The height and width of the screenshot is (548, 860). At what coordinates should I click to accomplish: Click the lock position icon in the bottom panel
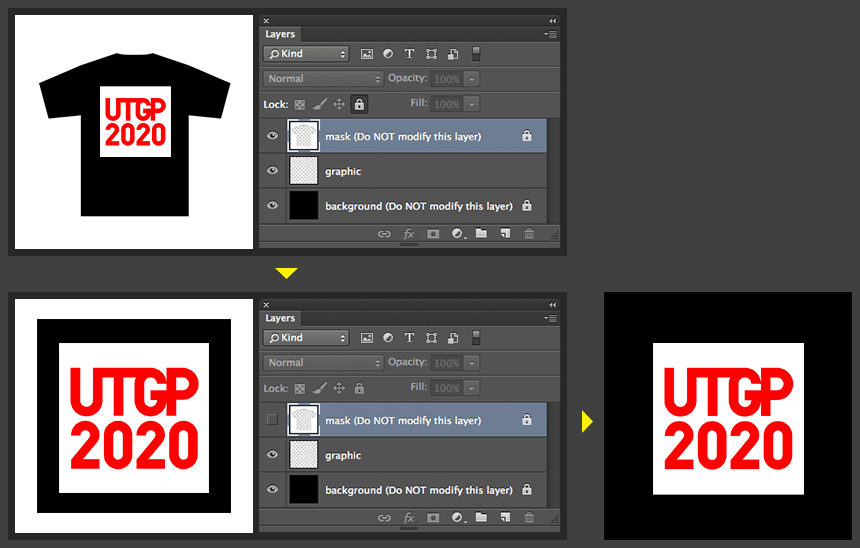(x=340, y=388)
